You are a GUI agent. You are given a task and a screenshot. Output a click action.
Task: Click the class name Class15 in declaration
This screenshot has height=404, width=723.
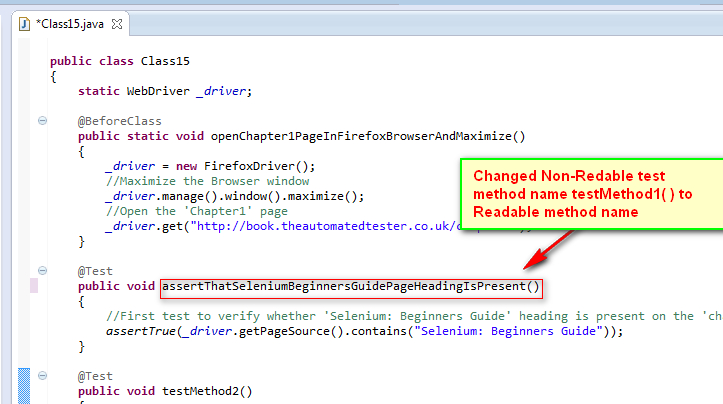point(165,61)
